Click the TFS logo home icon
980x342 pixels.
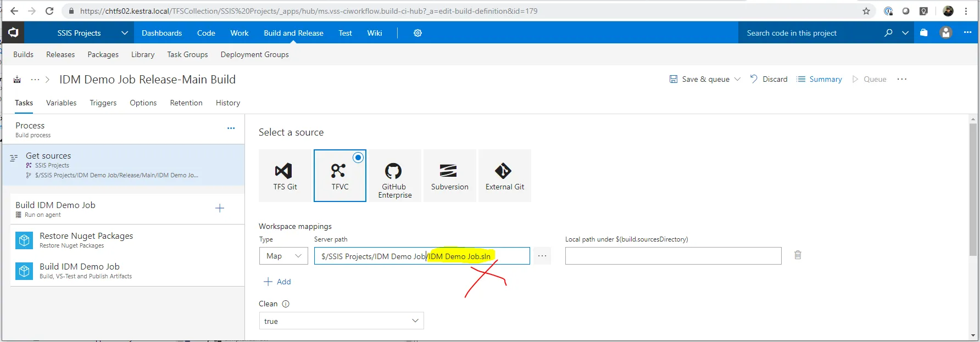pos(13,33)
